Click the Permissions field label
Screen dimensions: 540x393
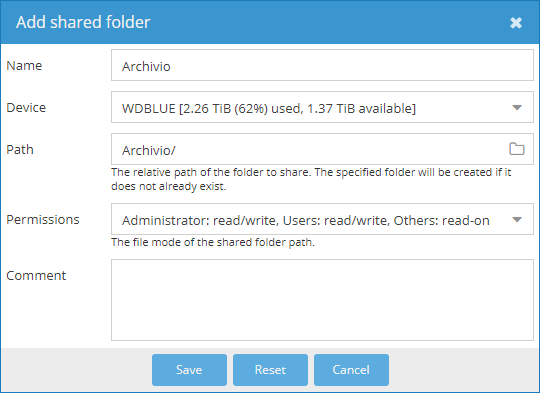[43, 219]
